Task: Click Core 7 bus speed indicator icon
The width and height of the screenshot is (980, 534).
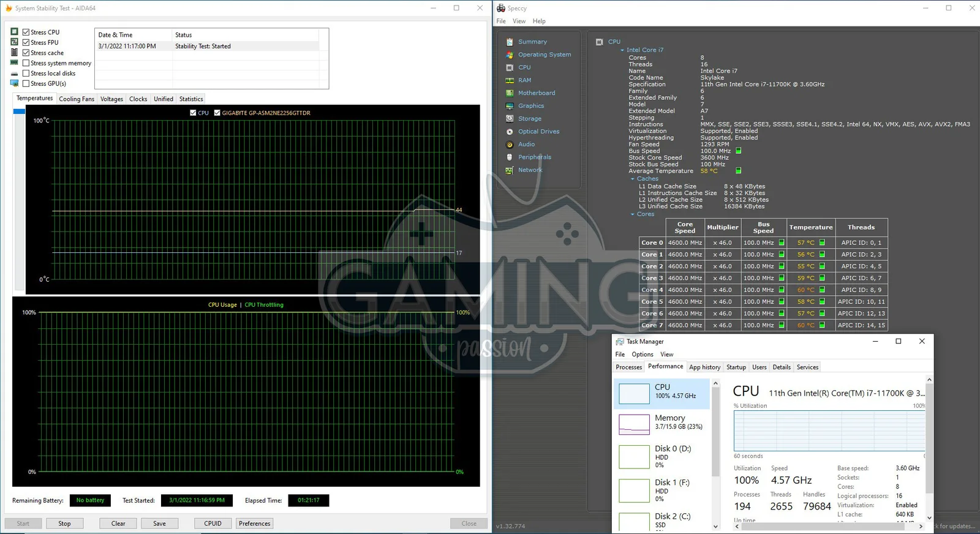Action: click(782, 325)
